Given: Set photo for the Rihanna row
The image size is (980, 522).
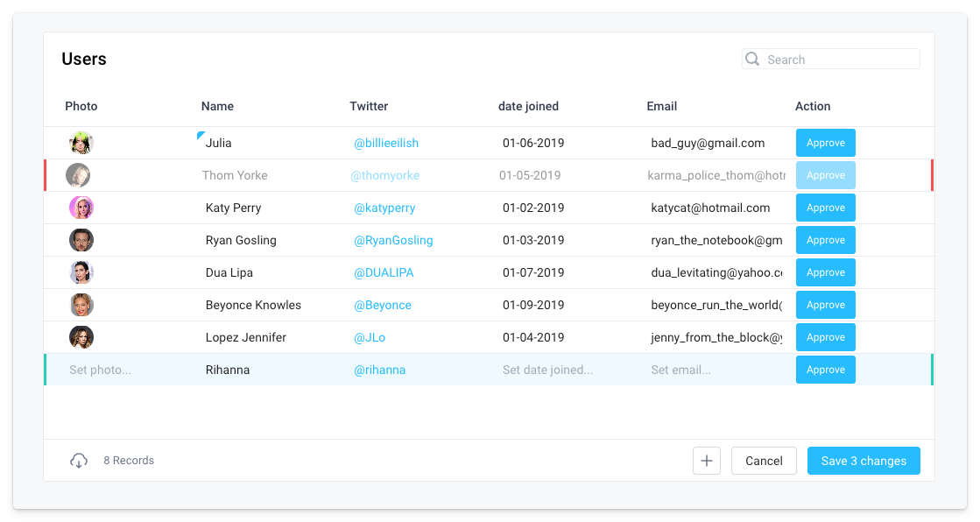Looking at the screenshot, I should (x=100, y=370).
